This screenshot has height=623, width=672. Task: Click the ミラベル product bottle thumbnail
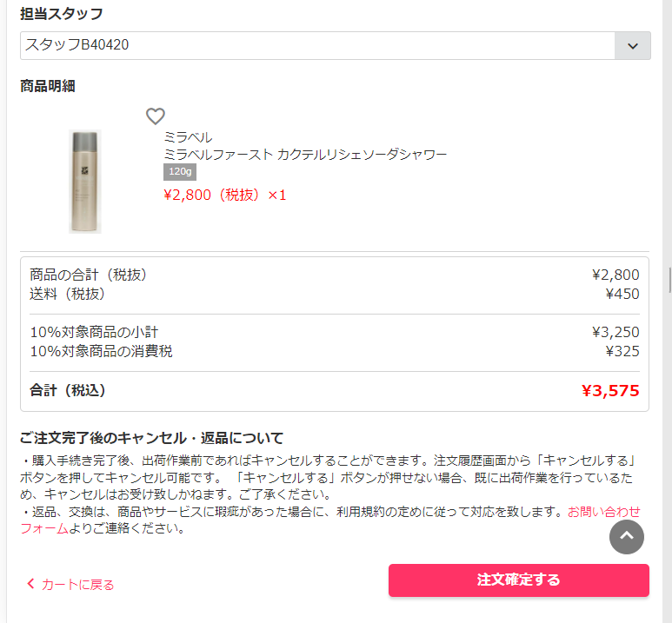tap(85, 182)
